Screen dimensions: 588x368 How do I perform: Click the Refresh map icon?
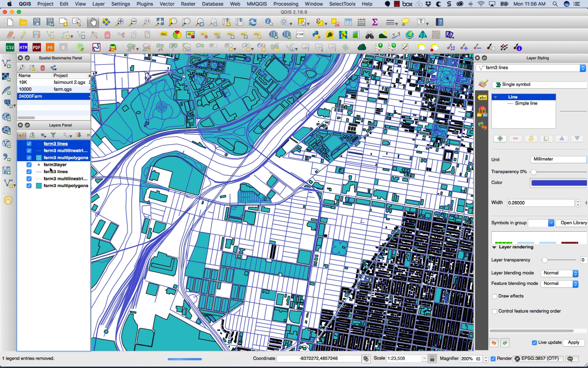[x=253, y=22]
